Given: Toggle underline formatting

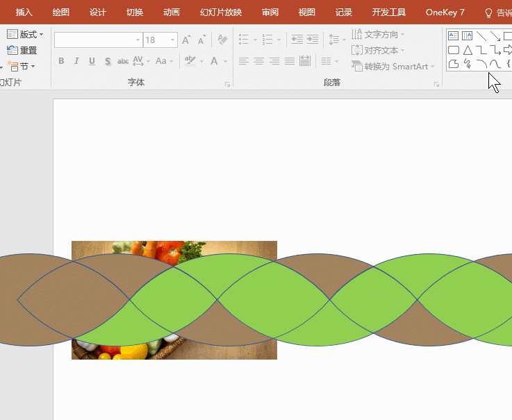Looking at the screenshot, I should (92, 61).
